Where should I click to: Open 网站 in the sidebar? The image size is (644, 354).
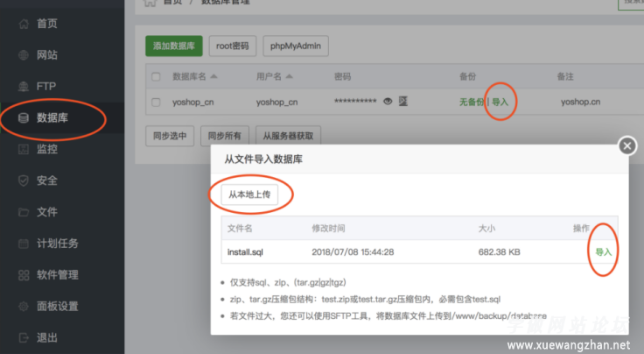click(47, 54)
